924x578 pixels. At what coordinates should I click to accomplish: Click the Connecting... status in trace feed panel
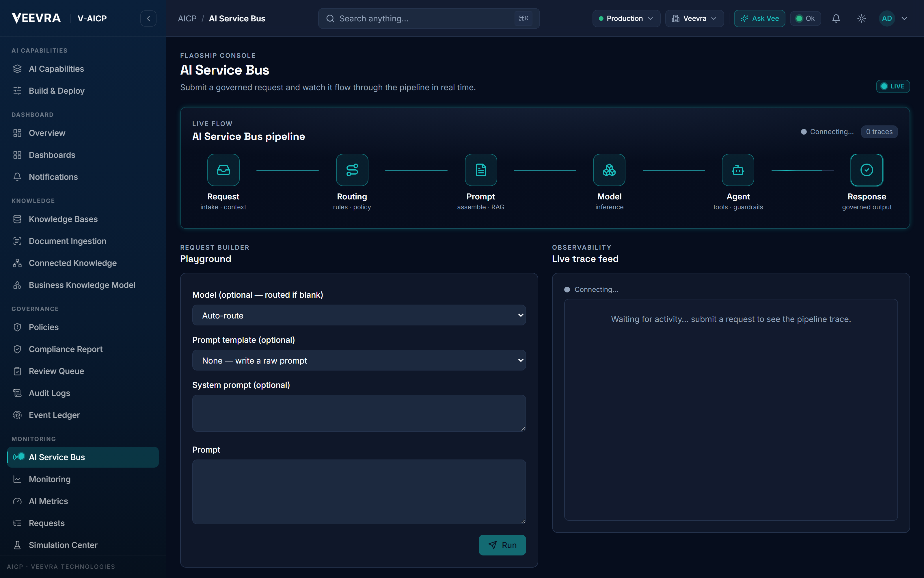(x=591, y=289)
